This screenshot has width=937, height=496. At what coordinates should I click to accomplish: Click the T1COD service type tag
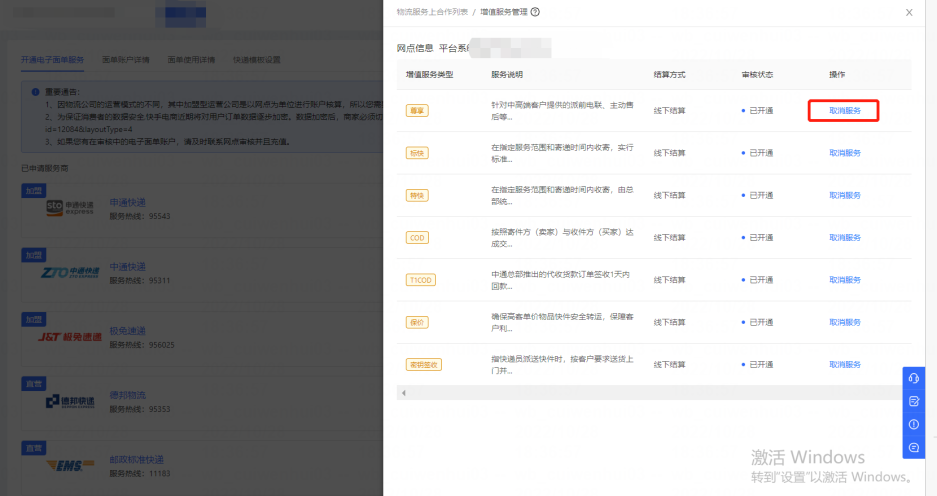(x=422, y=280)
